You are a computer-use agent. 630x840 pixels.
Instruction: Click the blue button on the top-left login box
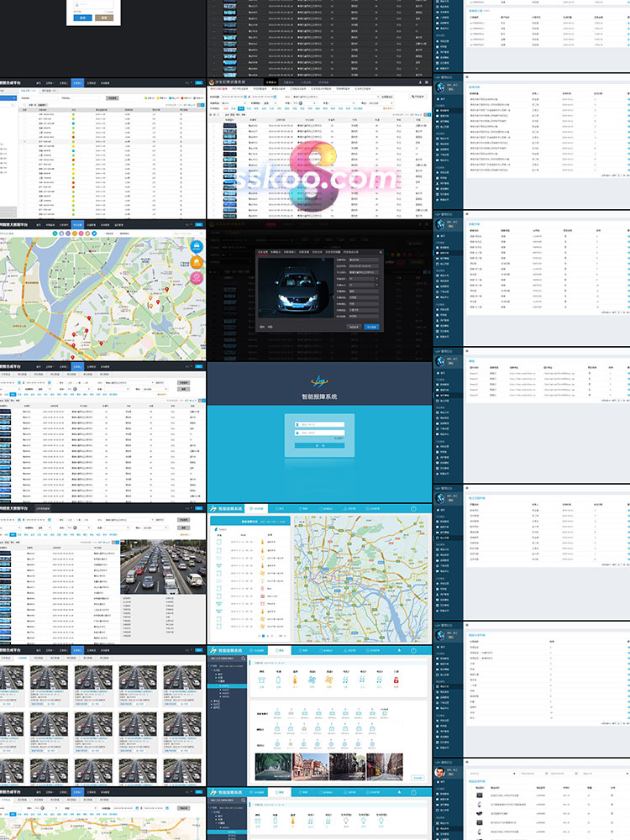point(82,18)
